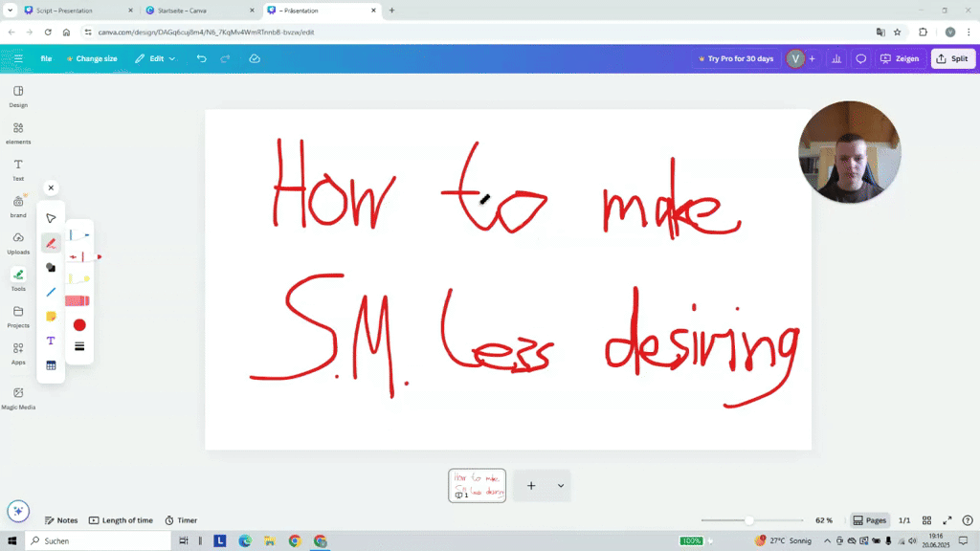Screen dimensions: 980x551
Task: Toggle Split view mode
Action: [953, 58]
